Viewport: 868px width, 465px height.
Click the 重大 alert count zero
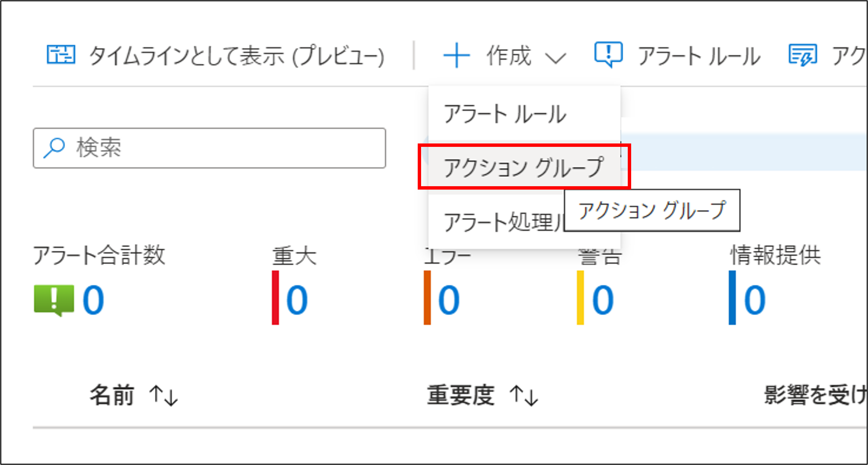point(297,300)
